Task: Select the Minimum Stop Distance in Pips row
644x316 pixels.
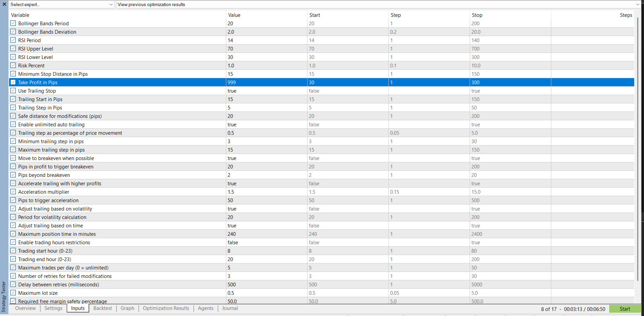Action: (x=322, y=74)
